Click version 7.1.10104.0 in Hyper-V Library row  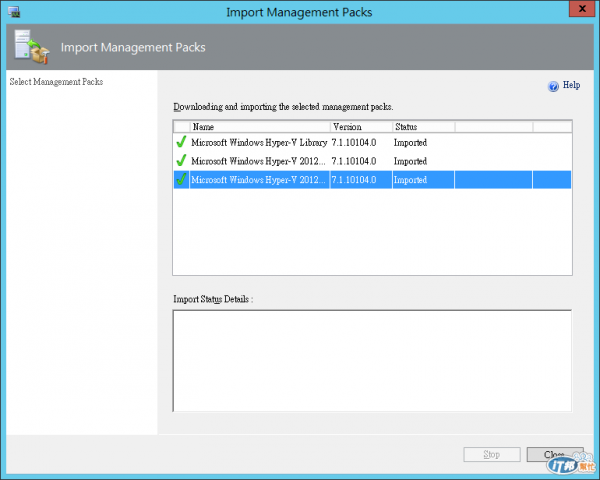[x=354, y=142]
